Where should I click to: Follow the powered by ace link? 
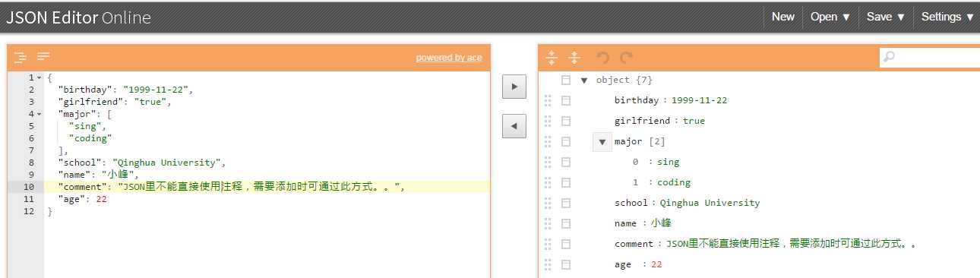pos(449,58)
